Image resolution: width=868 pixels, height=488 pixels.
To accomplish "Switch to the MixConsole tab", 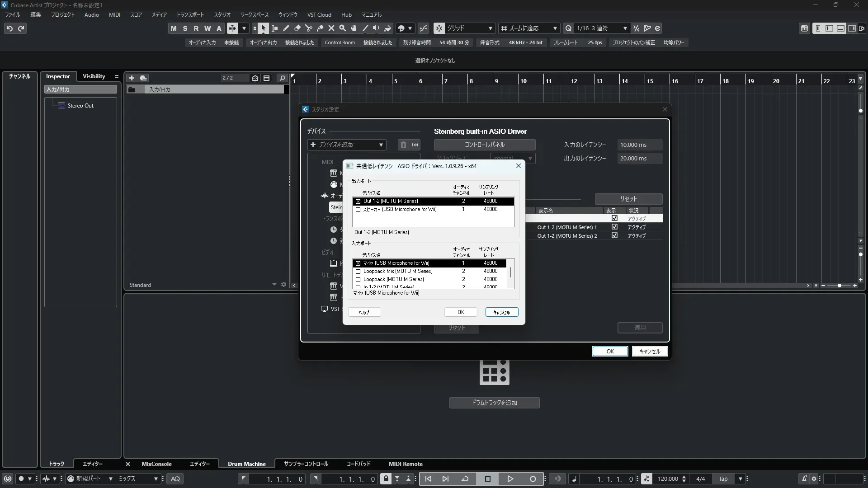I will pos(156,464).
